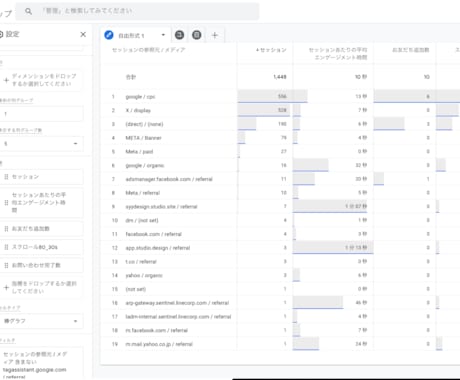This screenshot has height=380, width=460.
Task: Click engagement time cell of app.studio.design row
Action: click(x=333, y=248)
